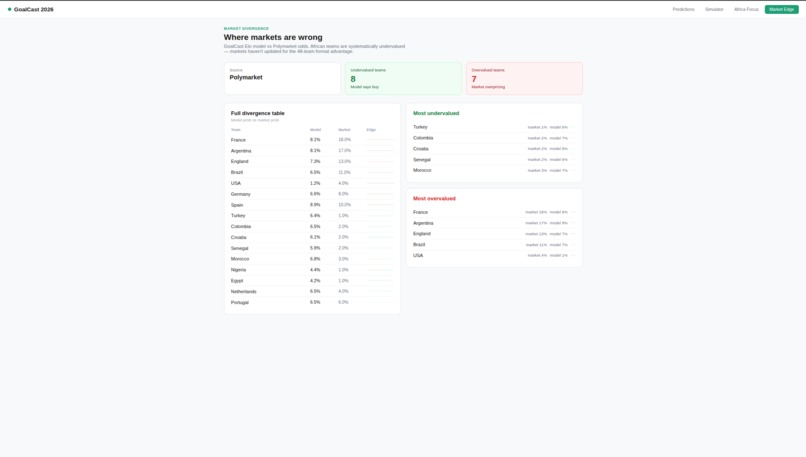Click the edge bar in England's row
This screenshot has width=806, height=457.
point(380,161)
